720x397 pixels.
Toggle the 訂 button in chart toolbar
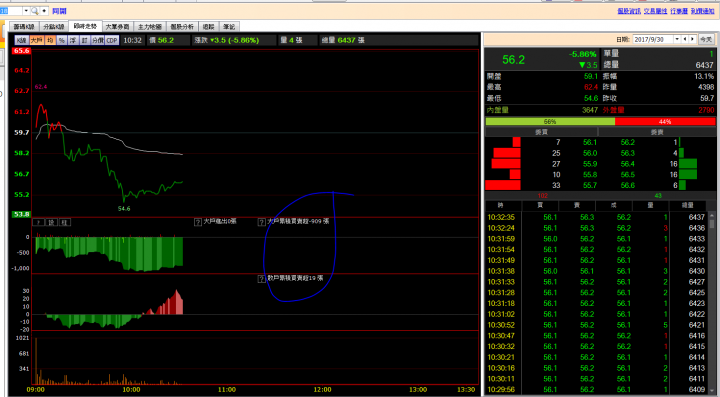[x=84, y=40]
